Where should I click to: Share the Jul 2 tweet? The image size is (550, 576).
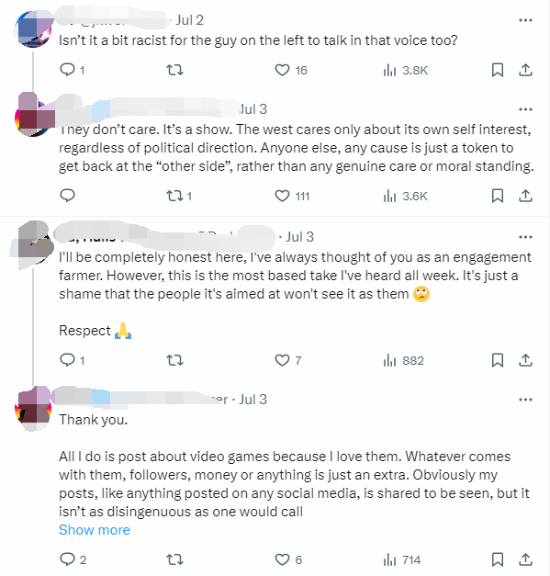coord(525,70)
